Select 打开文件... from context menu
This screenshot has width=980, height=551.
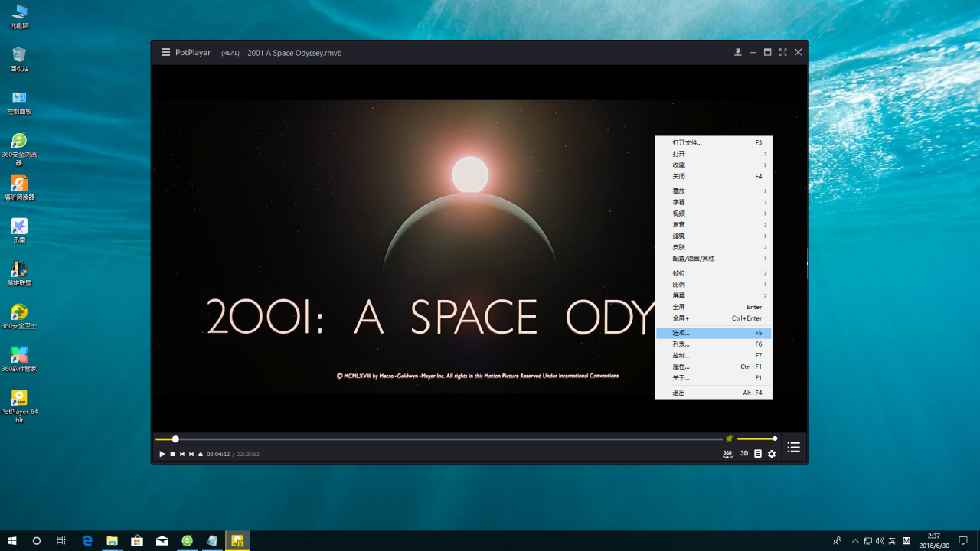coord(714,142)
